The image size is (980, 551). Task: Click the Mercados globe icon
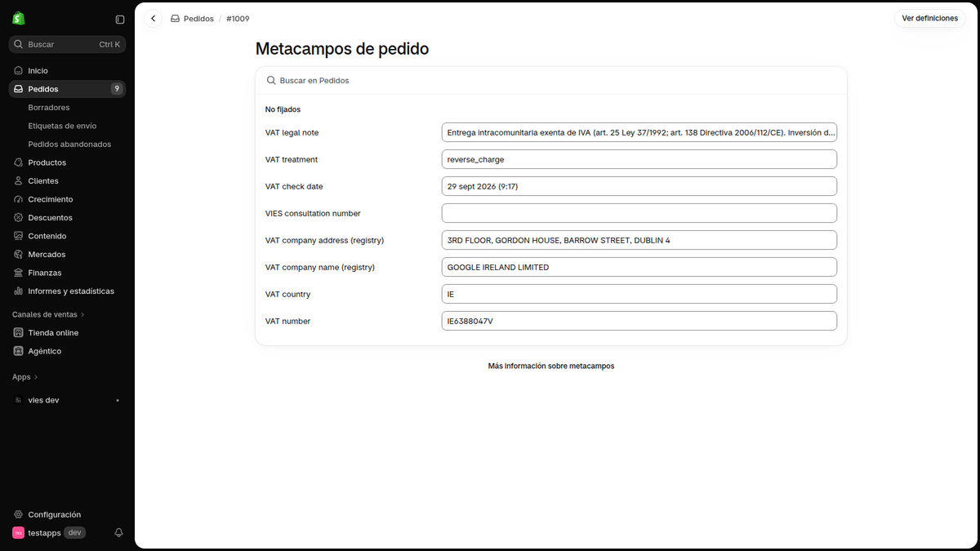click(19, 255)
